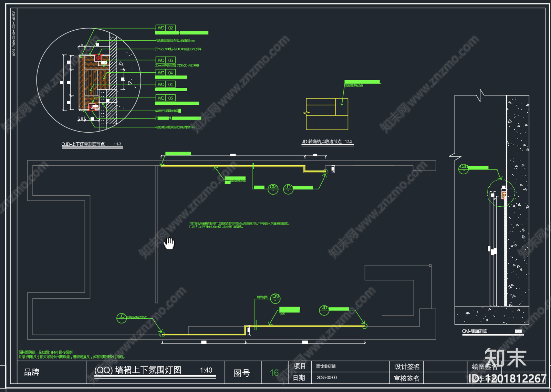Click the QJD callout circle on the wall section

(x=464, y=168)
